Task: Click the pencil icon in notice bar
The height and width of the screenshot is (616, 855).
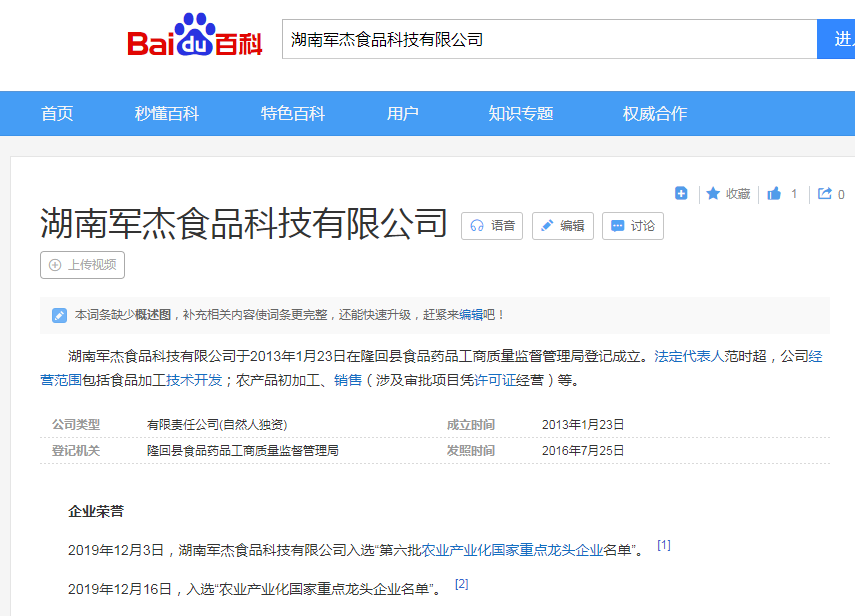Action: pos(59,315)
